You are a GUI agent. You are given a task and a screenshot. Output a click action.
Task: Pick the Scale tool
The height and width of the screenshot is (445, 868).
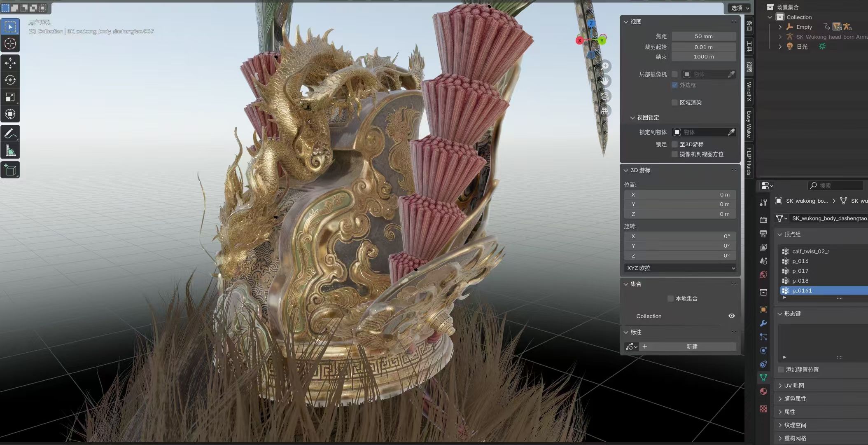[x=10, y=97]
